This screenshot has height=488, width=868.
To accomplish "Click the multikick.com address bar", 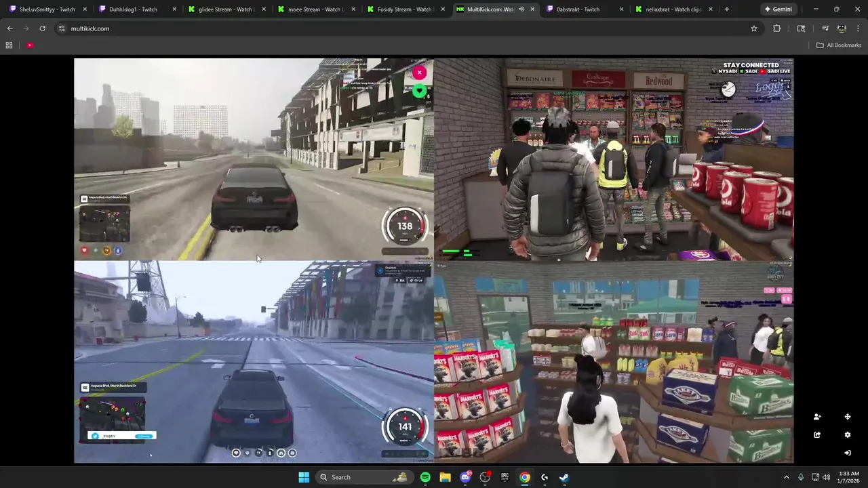I will point(407,28).
